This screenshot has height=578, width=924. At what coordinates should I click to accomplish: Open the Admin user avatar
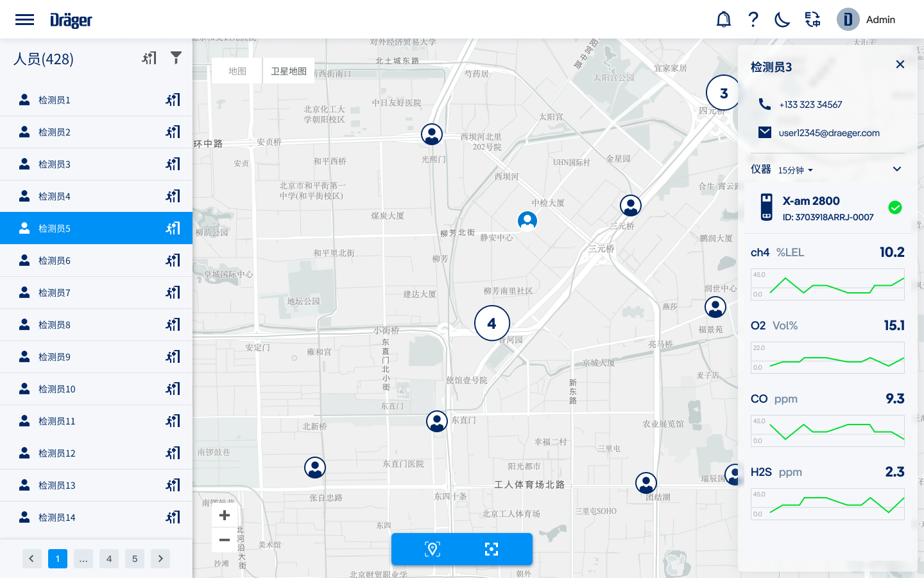848,19
